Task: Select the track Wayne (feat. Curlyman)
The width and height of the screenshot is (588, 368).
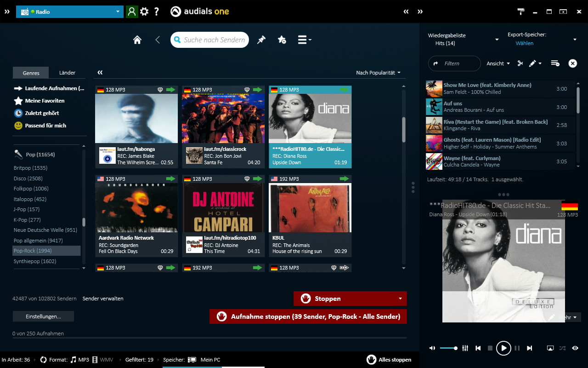Action: point(500,161)
